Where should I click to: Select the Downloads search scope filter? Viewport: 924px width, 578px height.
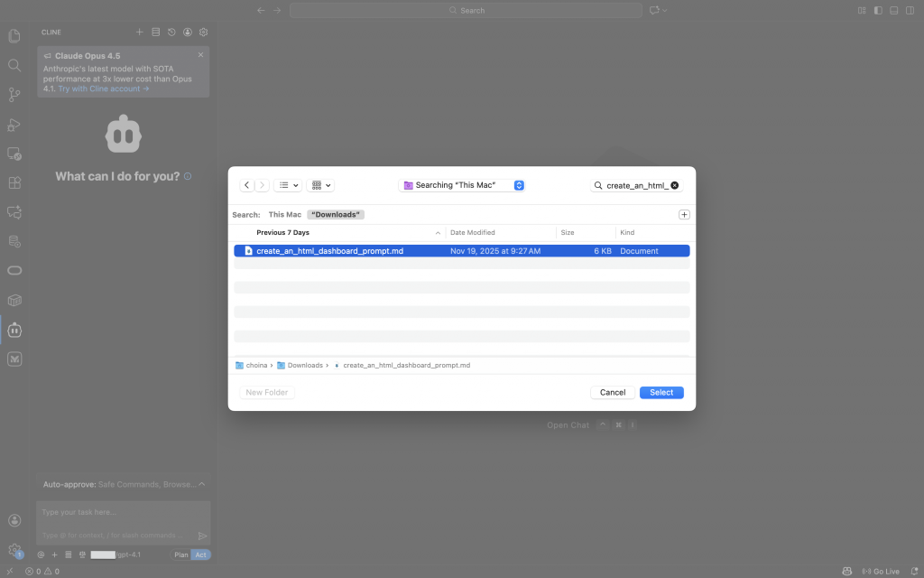pos(336,214)
